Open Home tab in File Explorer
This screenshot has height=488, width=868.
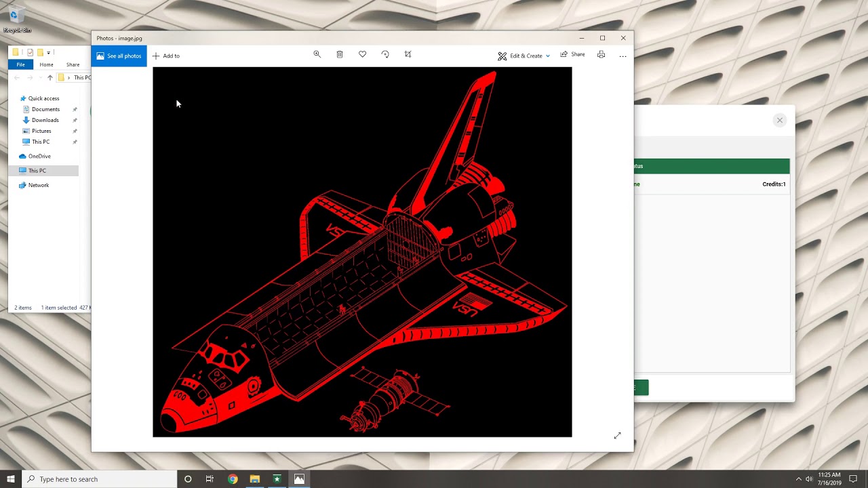[46, 64]
